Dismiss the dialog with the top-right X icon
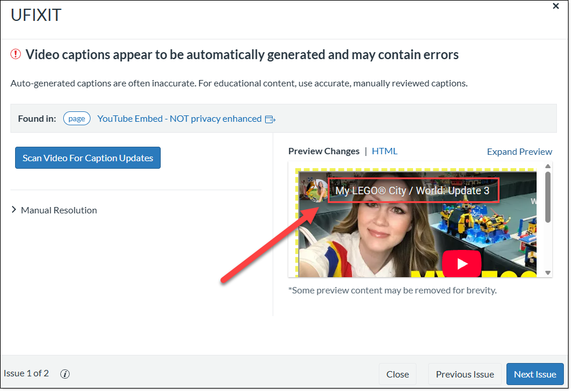Image resolution: width=572 pixels, height=392 pixels. [556, 6]
